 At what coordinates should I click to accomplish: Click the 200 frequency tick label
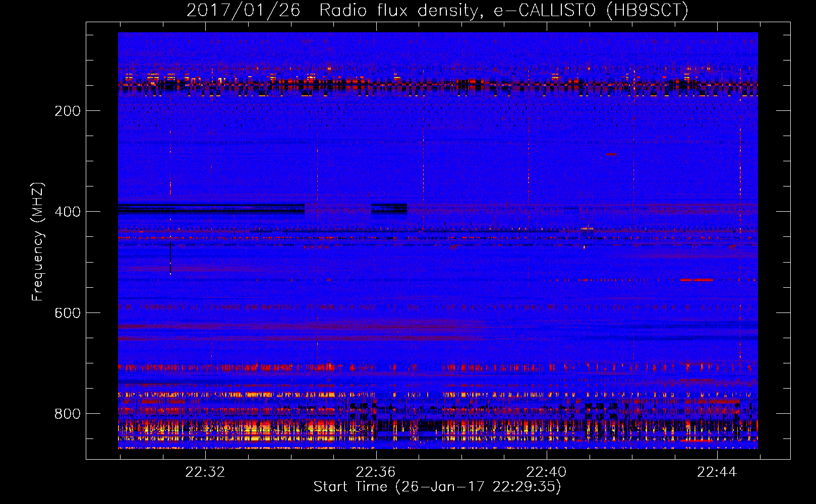tap(68, 111)
